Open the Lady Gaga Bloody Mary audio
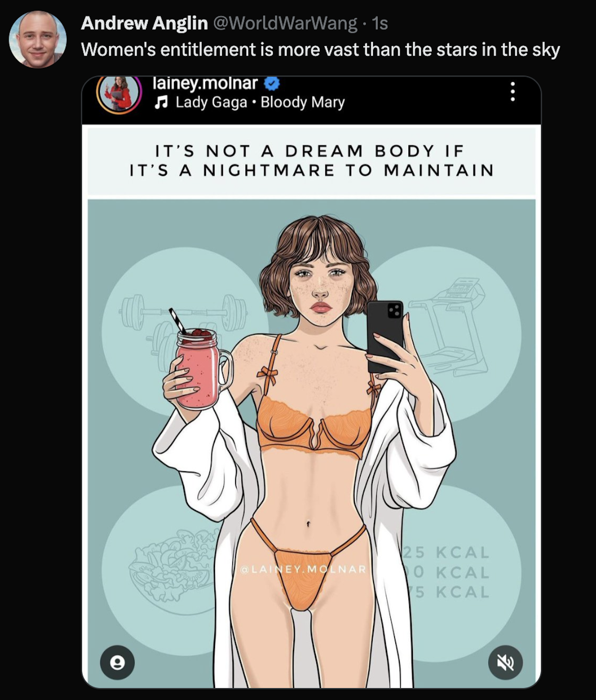This screenshot has height=700, width=596. pyautogui.click(x=260, y=102)
